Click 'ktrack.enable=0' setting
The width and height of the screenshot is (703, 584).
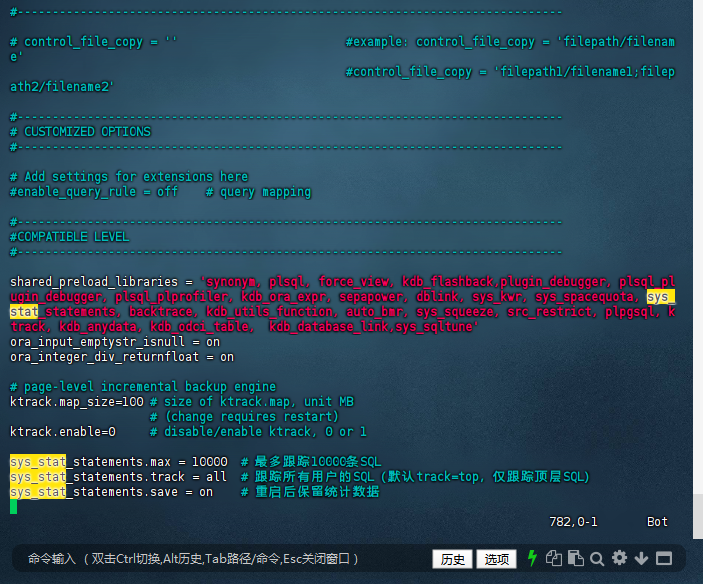pyautogui.click(x=63, y=432)
